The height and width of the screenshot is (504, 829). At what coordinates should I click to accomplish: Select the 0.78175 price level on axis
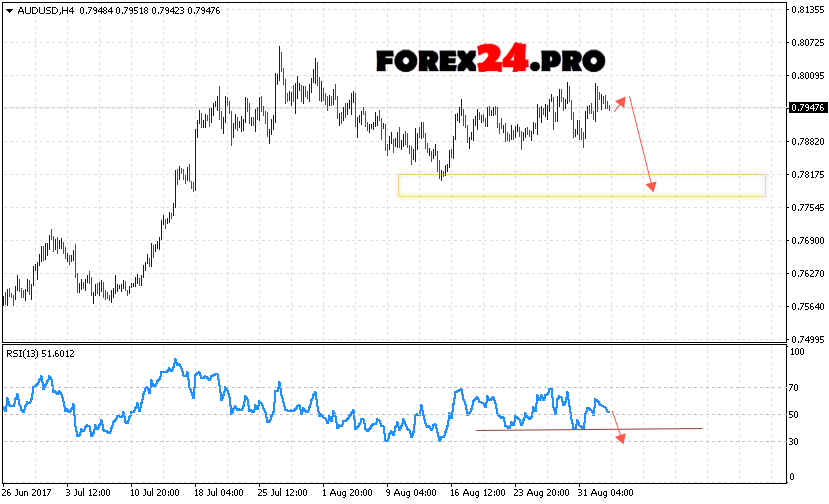coord(806,175)
